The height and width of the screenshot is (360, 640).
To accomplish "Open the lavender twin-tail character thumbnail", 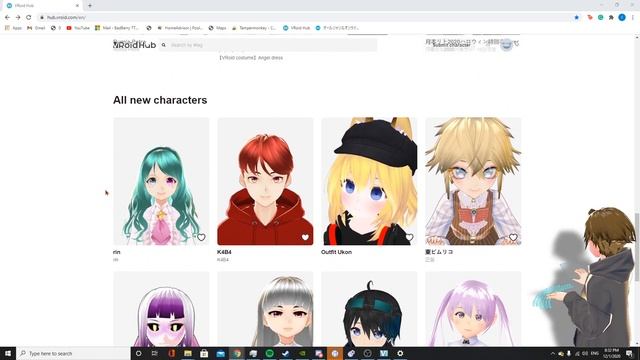I will pos(473,309).
